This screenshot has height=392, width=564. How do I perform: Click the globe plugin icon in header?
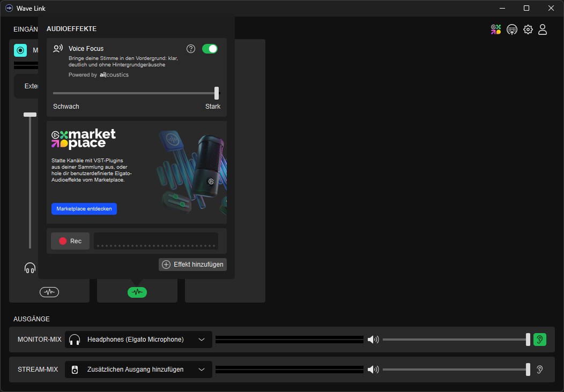(x=512, y=29)
